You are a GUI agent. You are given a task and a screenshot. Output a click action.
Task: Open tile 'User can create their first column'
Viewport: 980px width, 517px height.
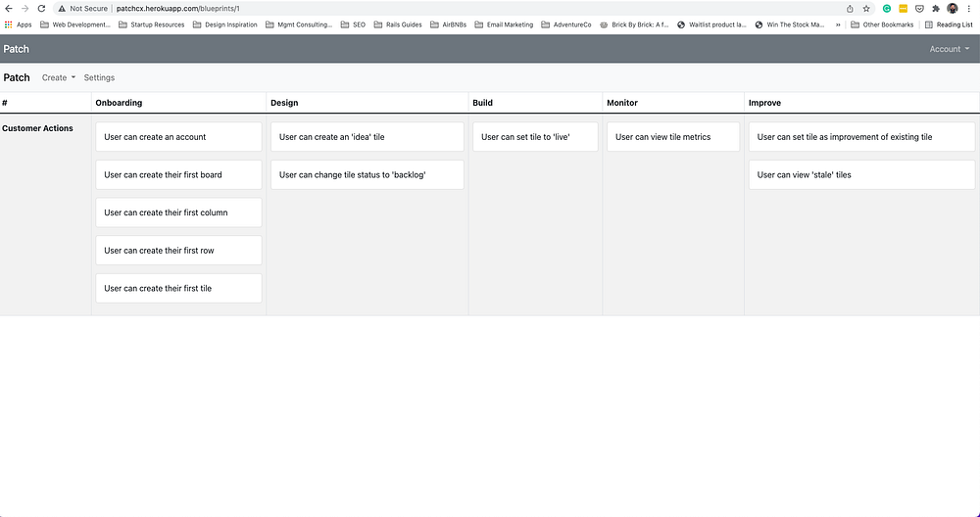178,212
